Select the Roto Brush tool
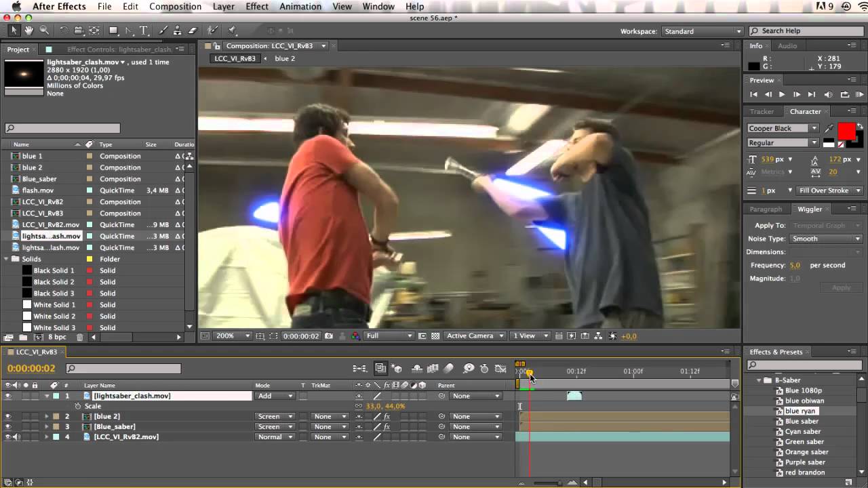 (x=213, y=30)
